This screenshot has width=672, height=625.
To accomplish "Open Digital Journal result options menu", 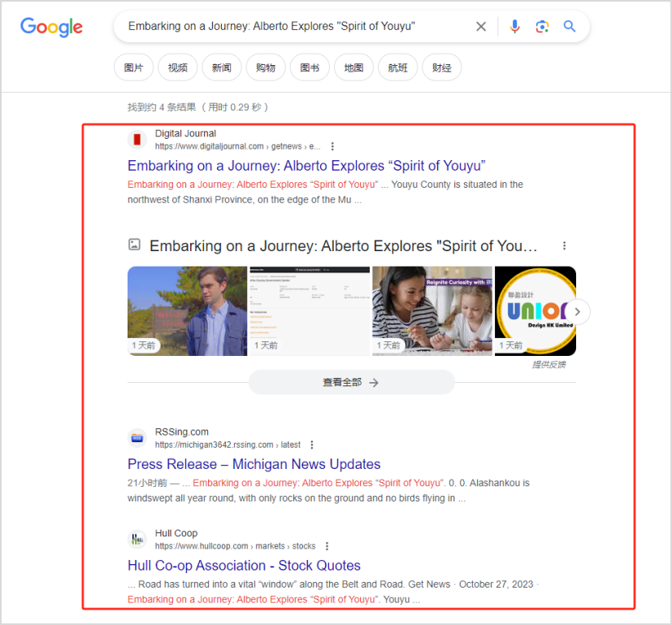I will [332, 147].
